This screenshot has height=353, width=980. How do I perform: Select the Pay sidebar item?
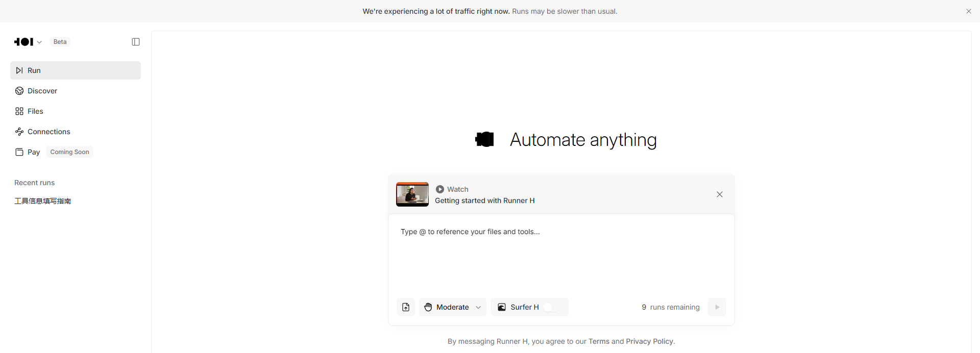pyautogui.click(x=76, y=152)
